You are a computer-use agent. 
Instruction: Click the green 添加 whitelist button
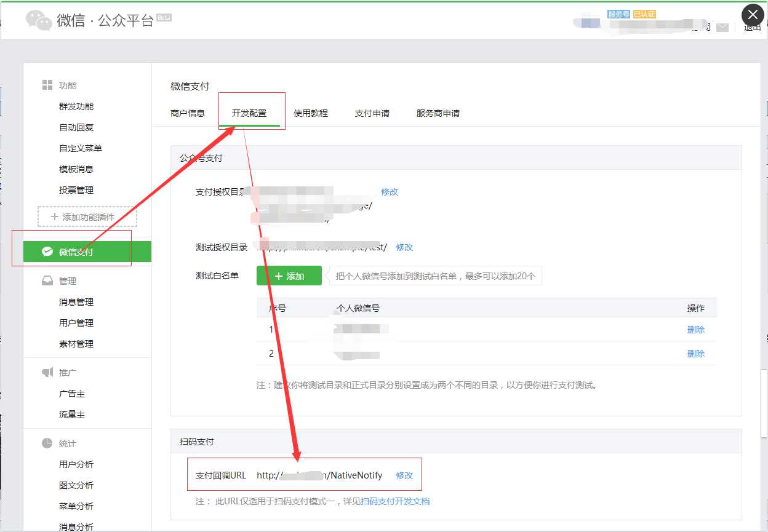click(289, 276)
